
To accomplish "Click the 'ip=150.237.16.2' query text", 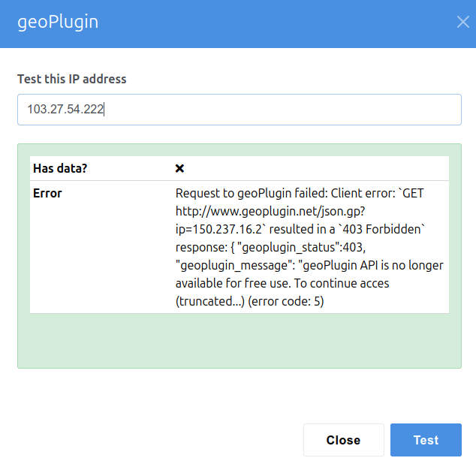I will (x=212, y=229).
